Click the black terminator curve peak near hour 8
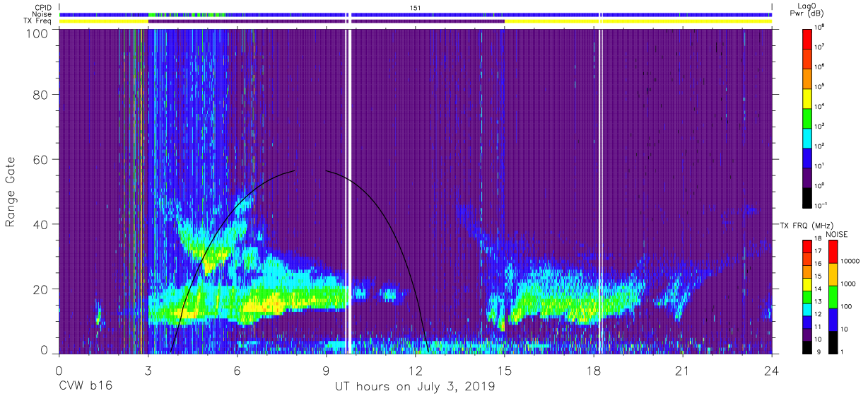The height and width of the screenshot is (401, 868). pyautogui.click(x=295, y=170)
